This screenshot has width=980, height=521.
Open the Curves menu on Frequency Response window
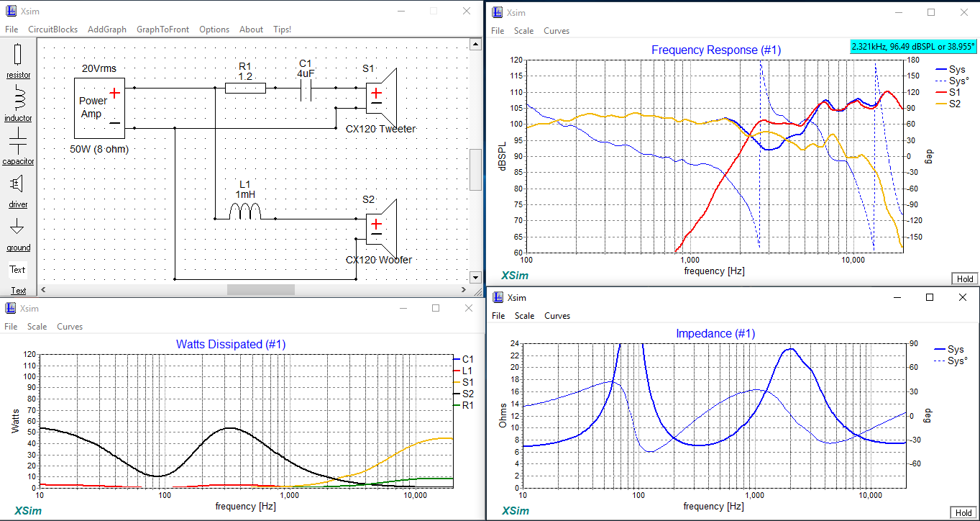tap(556, 30)
